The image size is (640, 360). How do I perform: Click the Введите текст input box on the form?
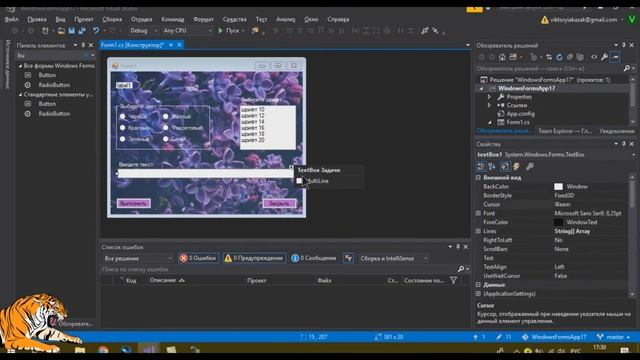205,173
